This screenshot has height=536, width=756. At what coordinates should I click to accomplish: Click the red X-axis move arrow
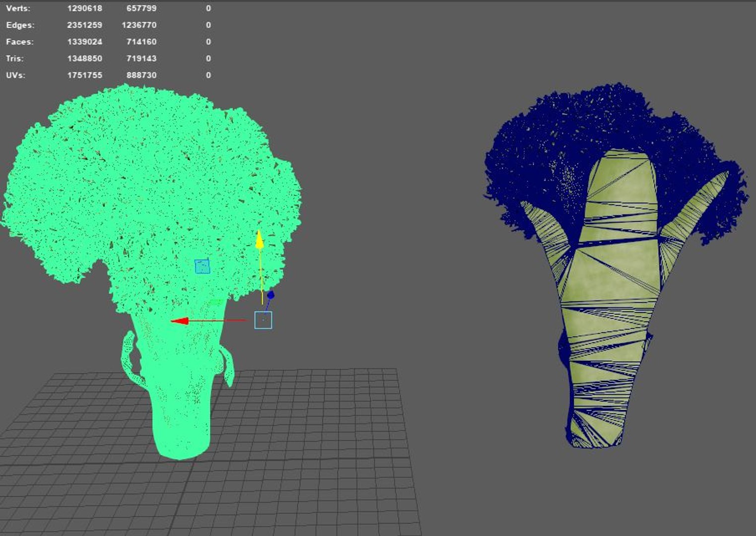tap(180, 321)
